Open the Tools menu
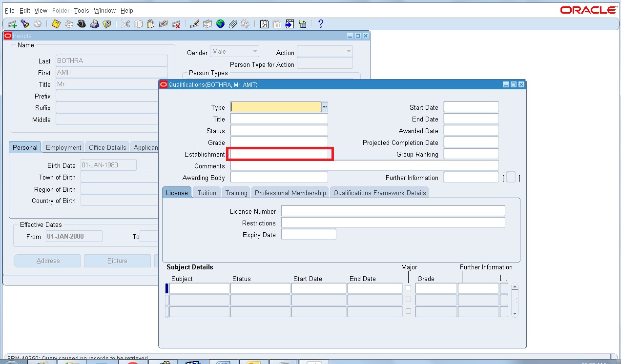The width and height of the screenshot is (621, 364). 81,10
